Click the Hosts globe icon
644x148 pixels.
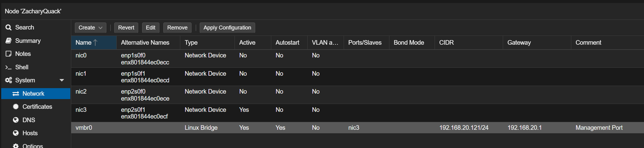pyautogui.click(x=16, y=133)
